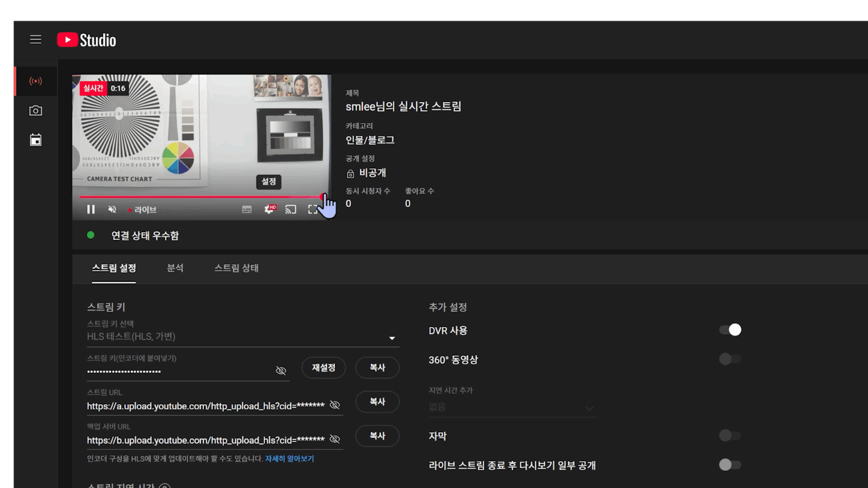868x488 pixels.
Task: Open the live streaming section in sidebar
Action: [x=35, y=81]
